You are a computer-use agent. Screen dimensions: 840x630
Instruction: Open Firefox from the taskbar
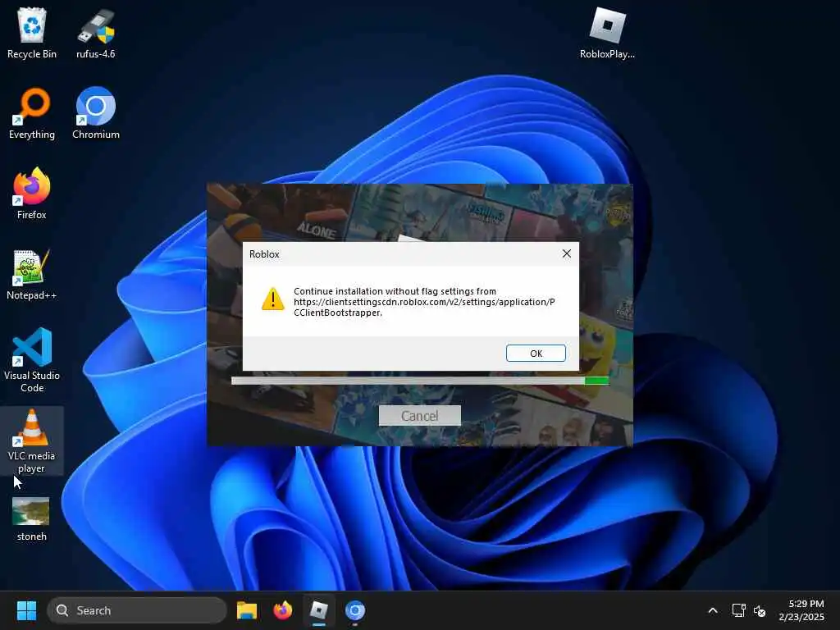(283, 610)
